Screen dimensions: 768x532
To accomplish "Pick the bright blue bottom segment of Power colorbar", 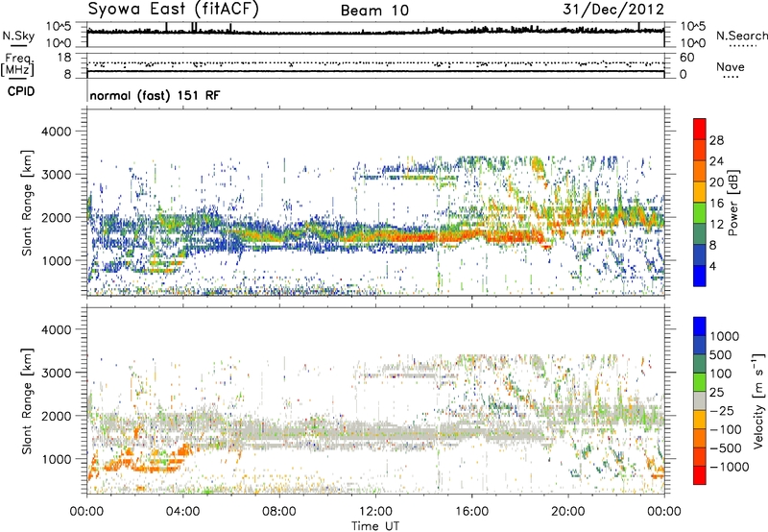I will (700, 276).
